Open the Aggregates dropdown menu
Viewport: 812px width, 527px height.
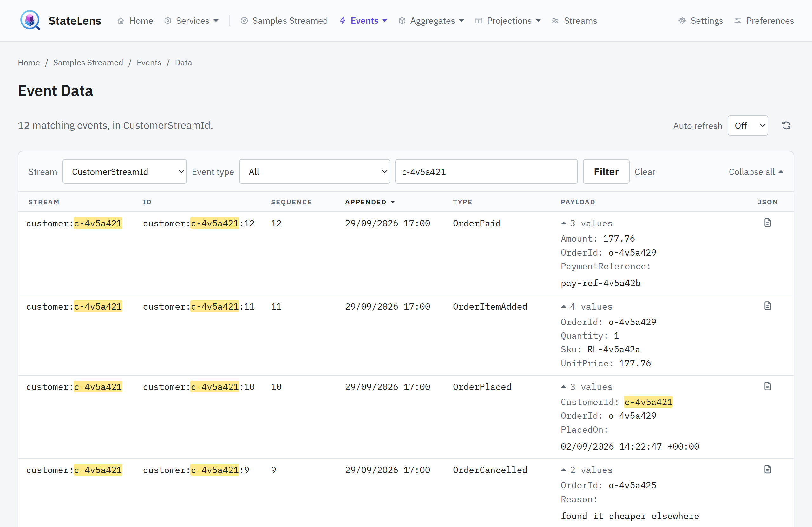431,21
